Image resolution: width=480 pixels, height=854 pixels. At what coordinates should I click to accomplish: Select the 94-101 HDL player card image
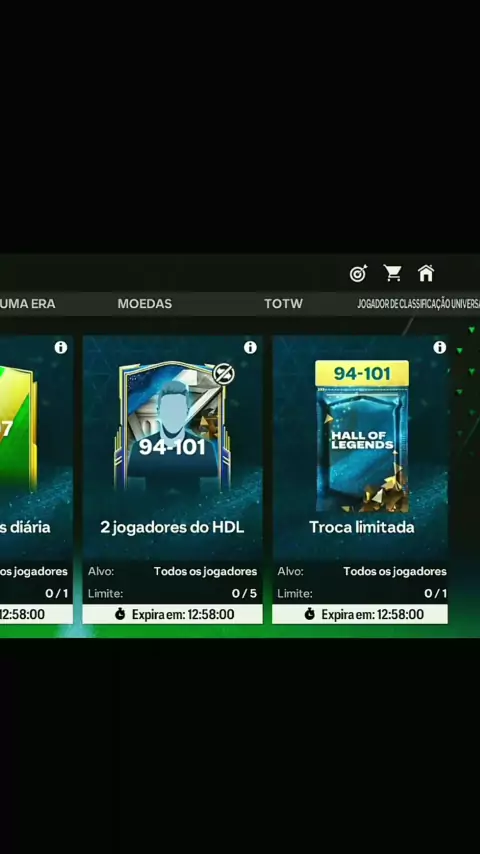pos(172,426)
